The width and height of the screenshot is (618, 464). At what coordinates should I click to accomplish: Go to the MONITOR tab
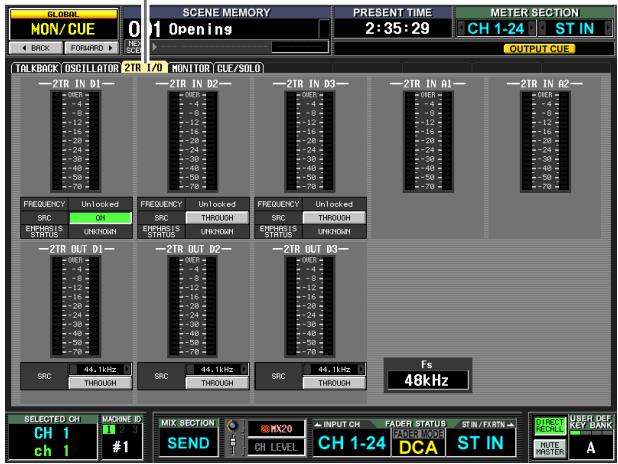(191, 68)
